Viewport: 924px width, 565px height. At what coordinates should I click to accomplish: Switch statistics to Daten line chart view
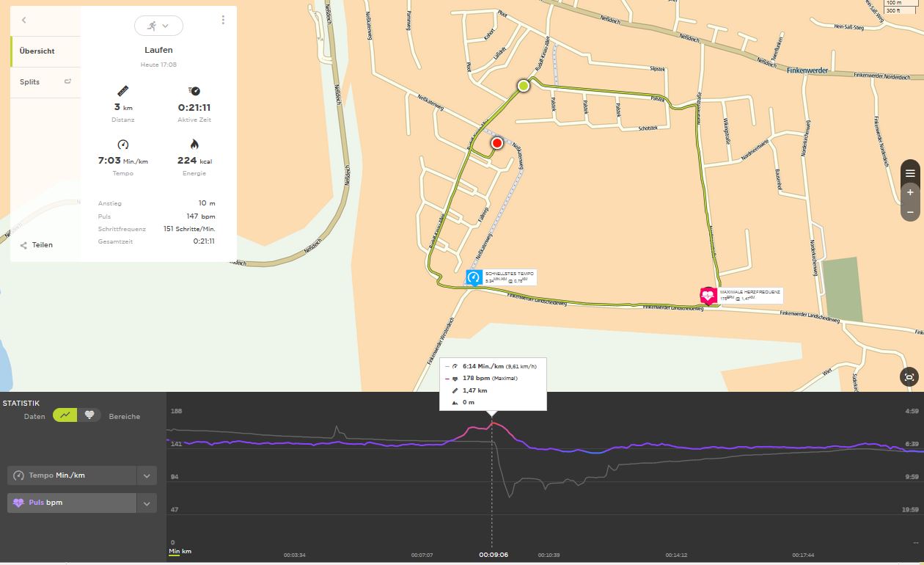67,415
